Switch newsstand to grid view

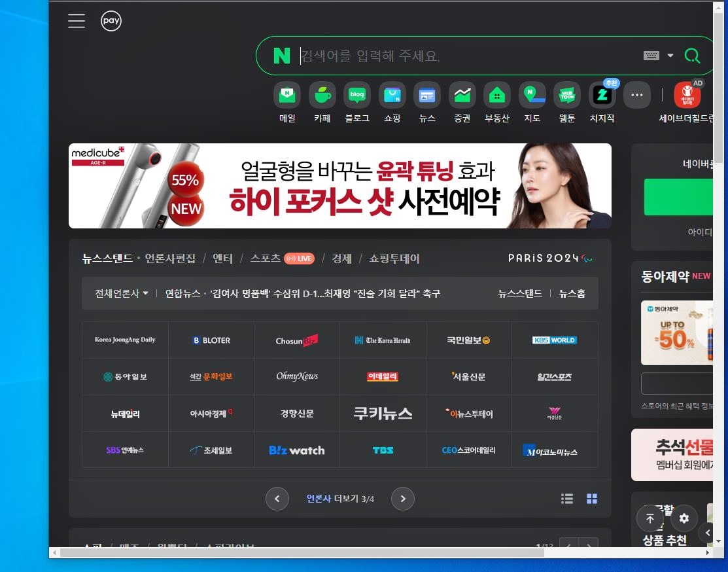click(x=592, y=499)
